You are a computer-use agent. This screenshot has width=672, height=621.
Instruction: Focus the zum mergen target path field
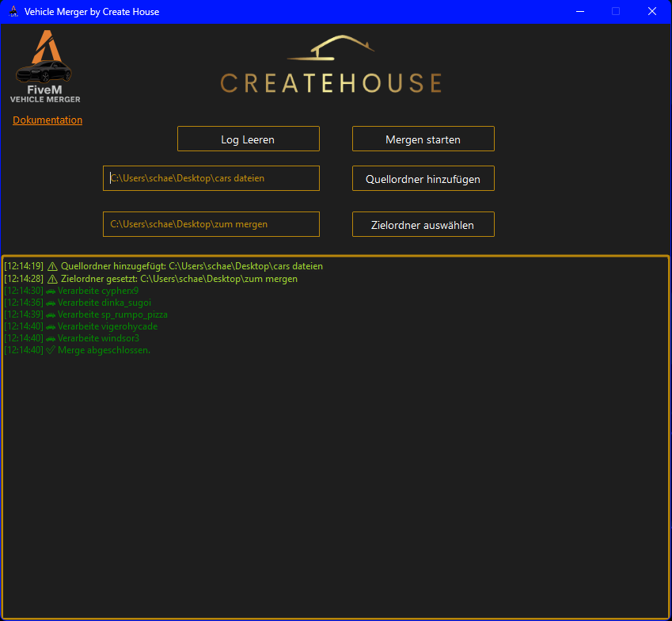211,224
